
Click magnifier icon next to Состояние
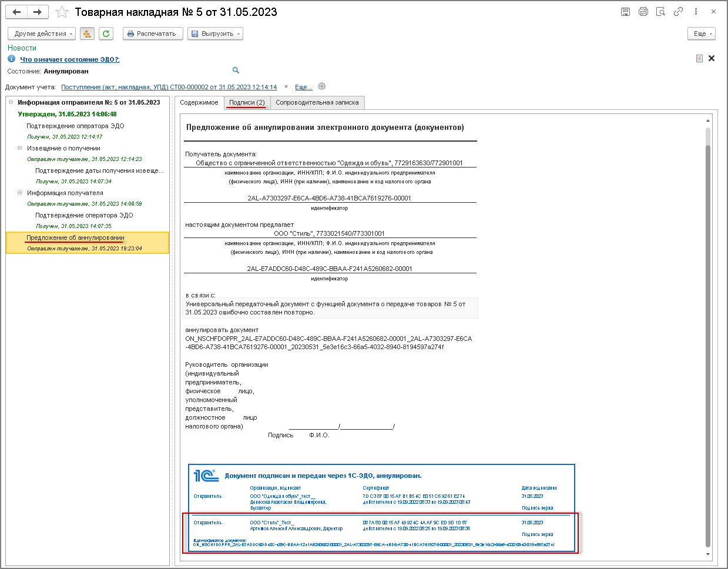point(236,71)
